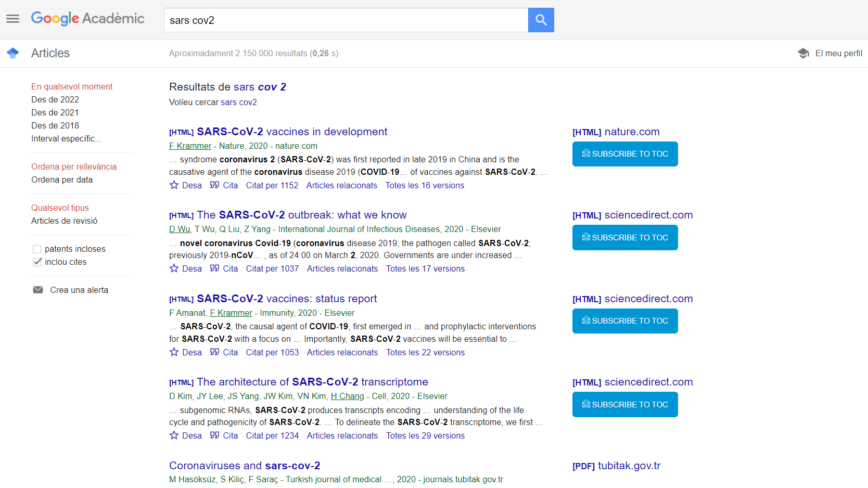
Task: Click the graduation cap profile icon
Action: coord(803,53)
